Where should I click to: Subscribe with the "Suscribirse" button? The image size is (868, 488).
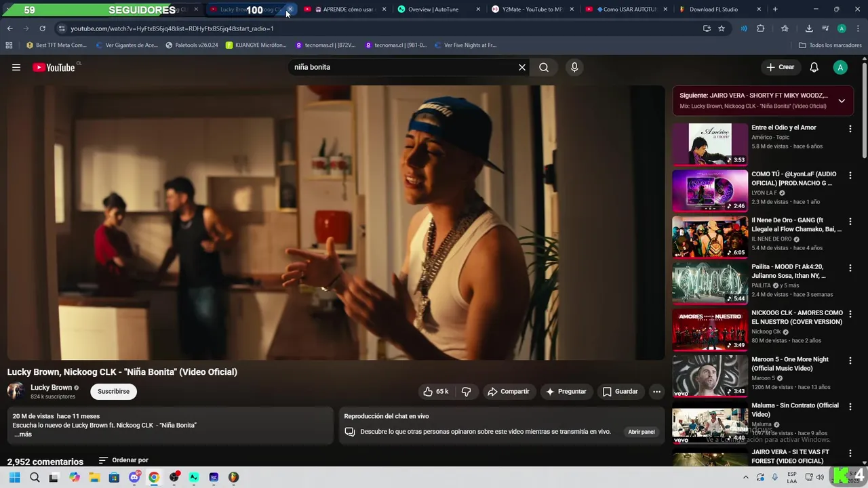[x=113, y=391]
